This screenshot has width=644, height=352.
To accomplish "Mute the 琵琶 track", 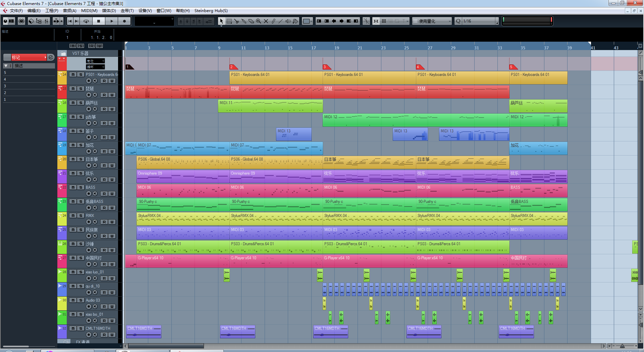I will tap(73, 89).
